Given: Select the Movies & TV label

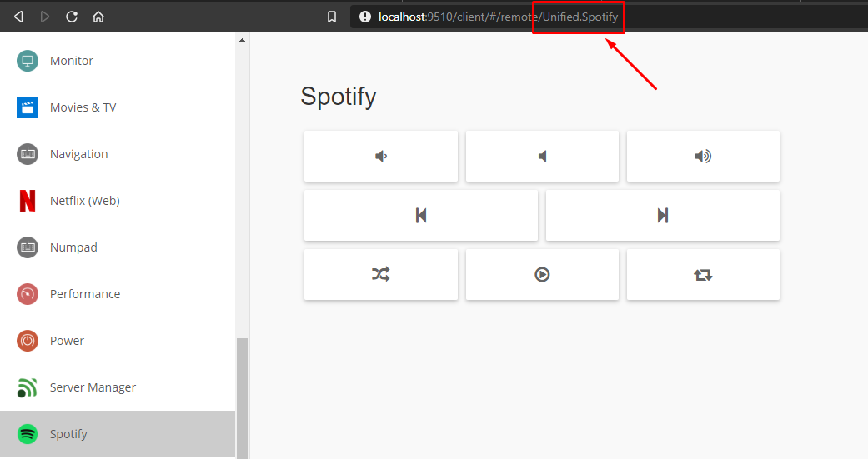Looking at the screenshot, I should 83,107.
